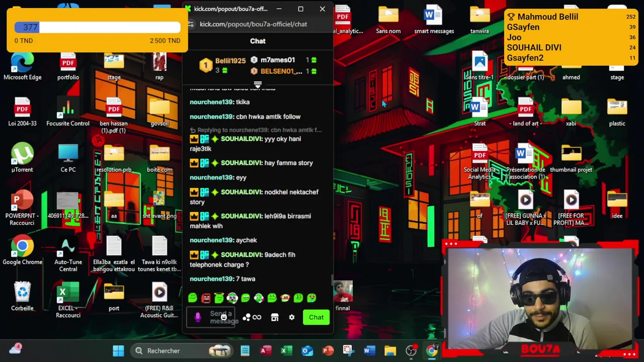Click nourchene139 username on '7 tawa' message
The image size is (644, 362).
tap(211, 279)
